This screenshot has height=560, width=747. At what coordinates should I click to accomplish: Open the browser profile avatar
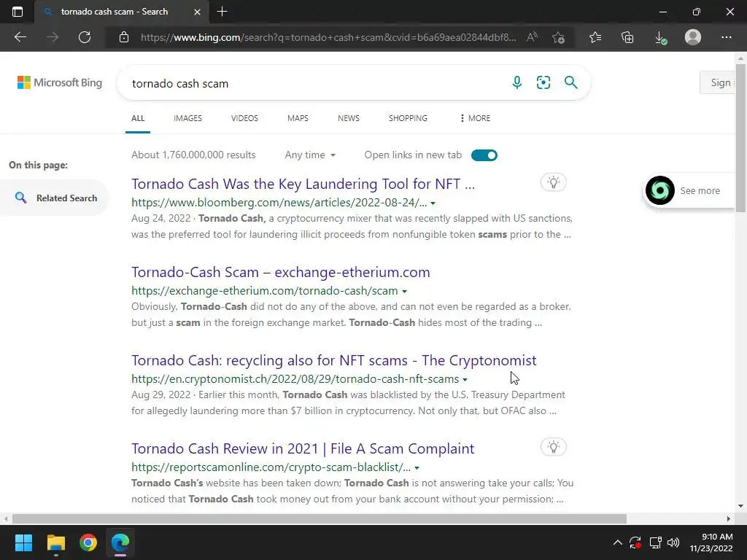click(693, 37)
